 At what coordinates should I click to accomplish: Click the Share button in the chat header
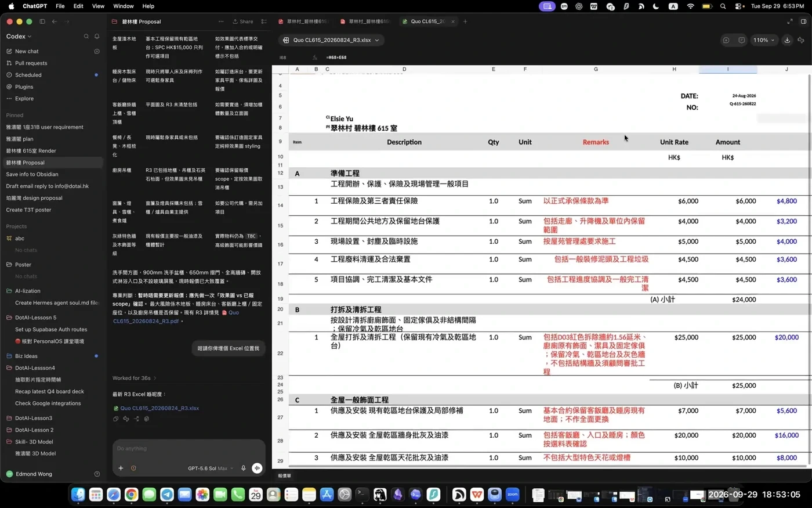tap(243, 21)
